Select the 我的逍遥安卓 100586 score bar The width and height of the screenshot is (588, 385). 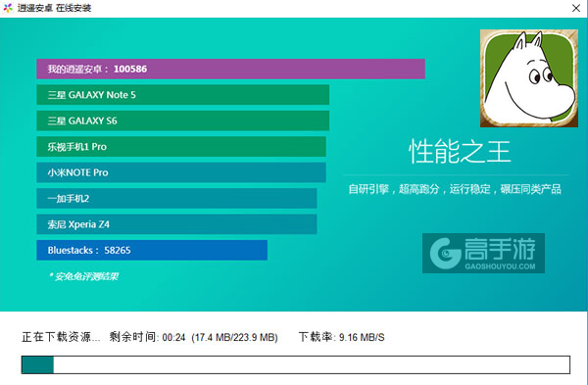[x=230, y=69]
